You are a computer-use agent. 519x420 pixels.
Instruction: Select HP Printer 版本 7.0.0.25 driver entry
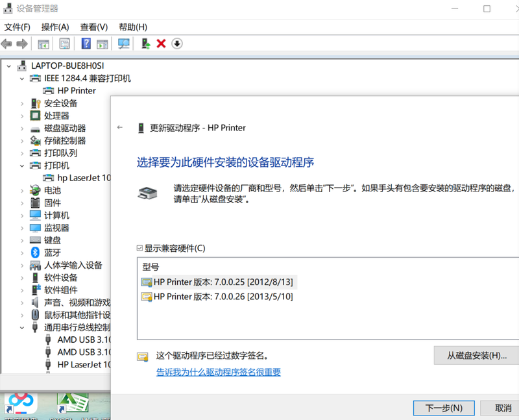(x=219, y=282)
